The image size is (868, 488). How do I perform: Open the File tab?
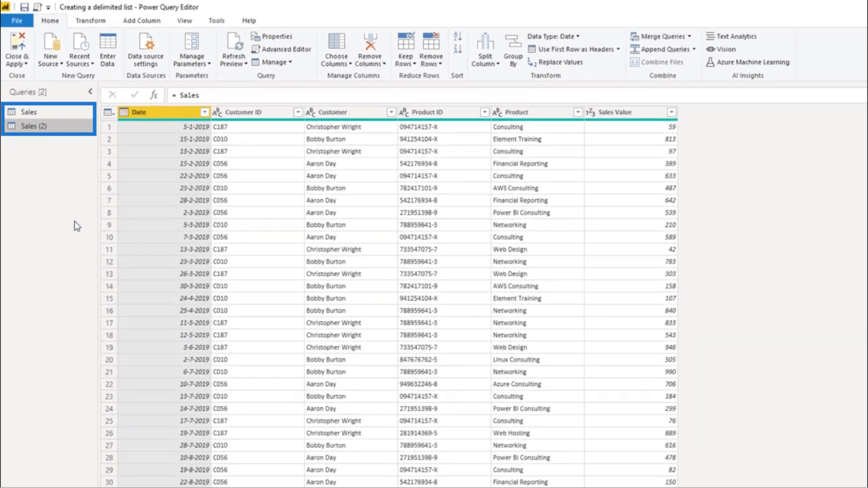[17, 21]
